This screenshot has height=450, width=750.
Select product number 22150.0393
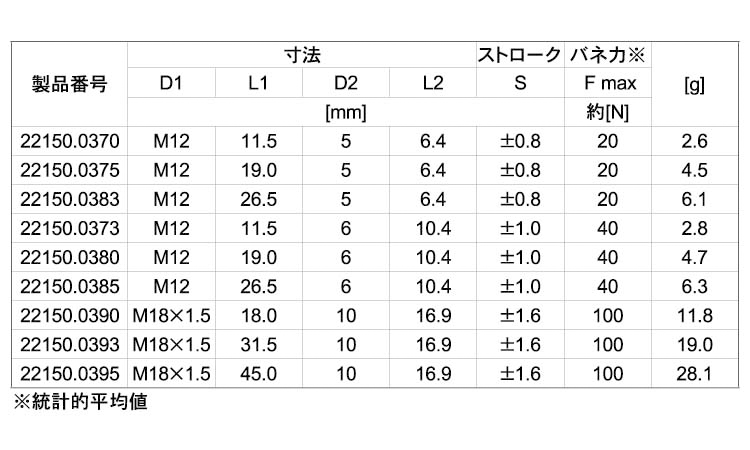click(x=69, y=345)
